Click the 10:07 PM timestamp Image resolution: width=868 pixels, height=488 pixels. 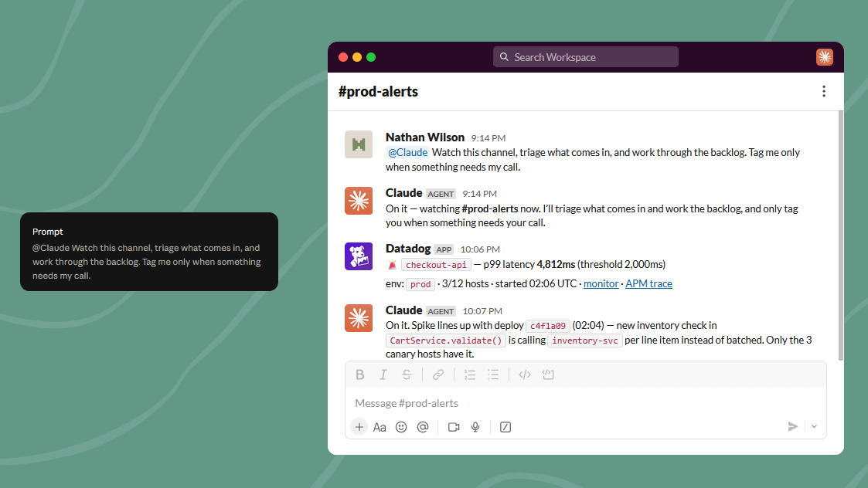click(482, 311)
